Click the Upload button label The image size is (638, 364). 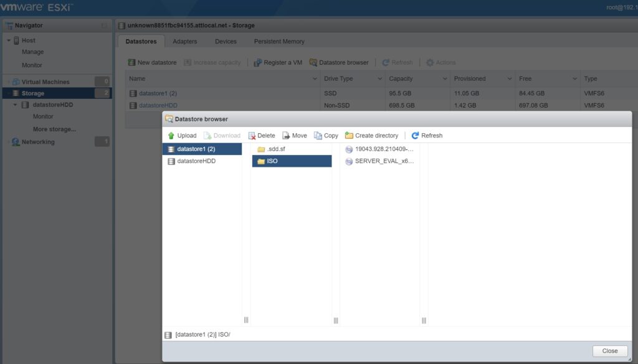(187, 136)
